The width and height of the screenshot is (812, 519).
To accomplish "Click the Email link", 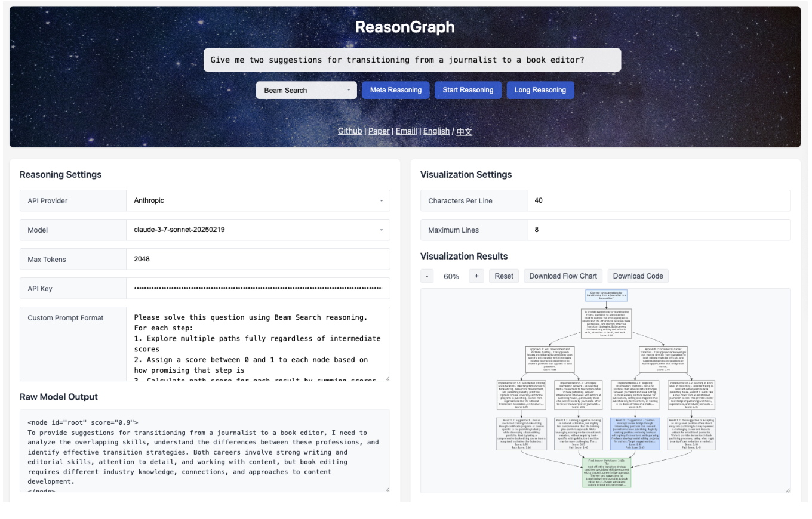I will pos(406,131).
